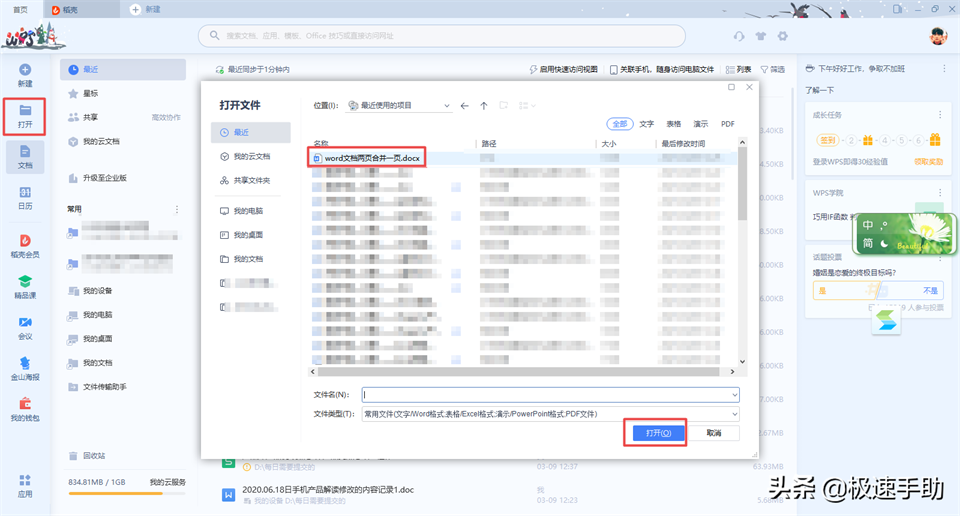
Task: Click the skin (shirt) icon in top bar
Action: point(761,36)
